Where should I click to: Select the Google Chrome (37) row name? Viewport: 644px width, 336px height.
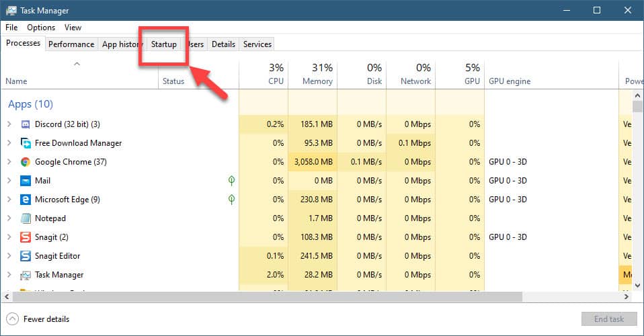[71, 162]
